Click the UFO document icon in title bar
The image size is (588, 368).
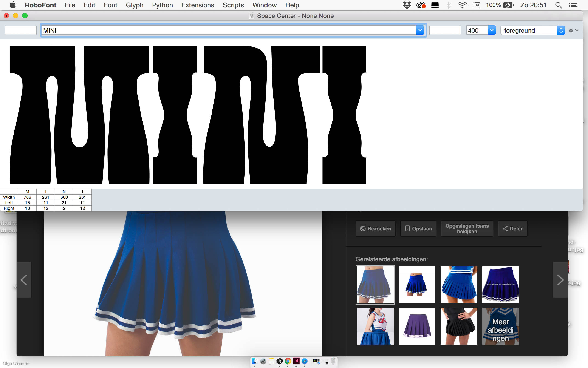[x=252, y=16]
